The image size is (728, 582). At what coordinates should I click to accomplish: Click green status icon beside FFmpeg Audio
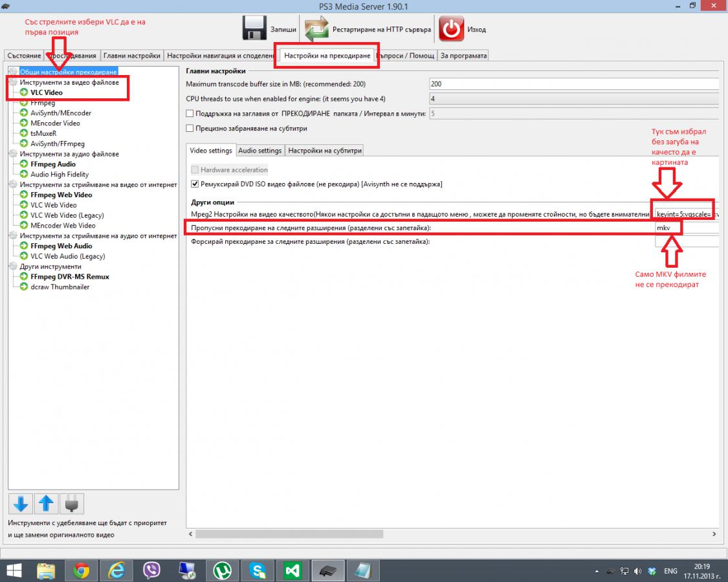24,164
